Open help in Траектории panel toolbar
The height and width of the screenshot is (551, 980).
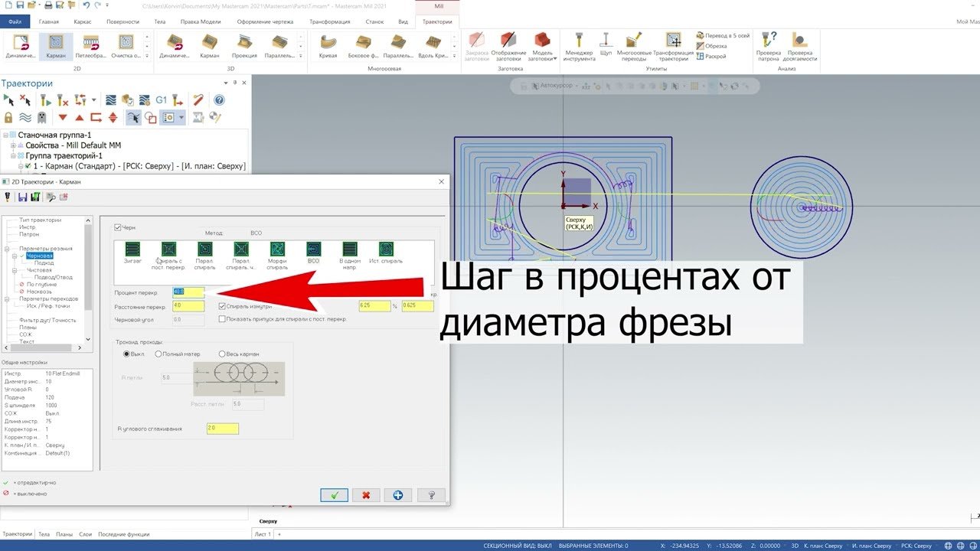tap(219, 100)
